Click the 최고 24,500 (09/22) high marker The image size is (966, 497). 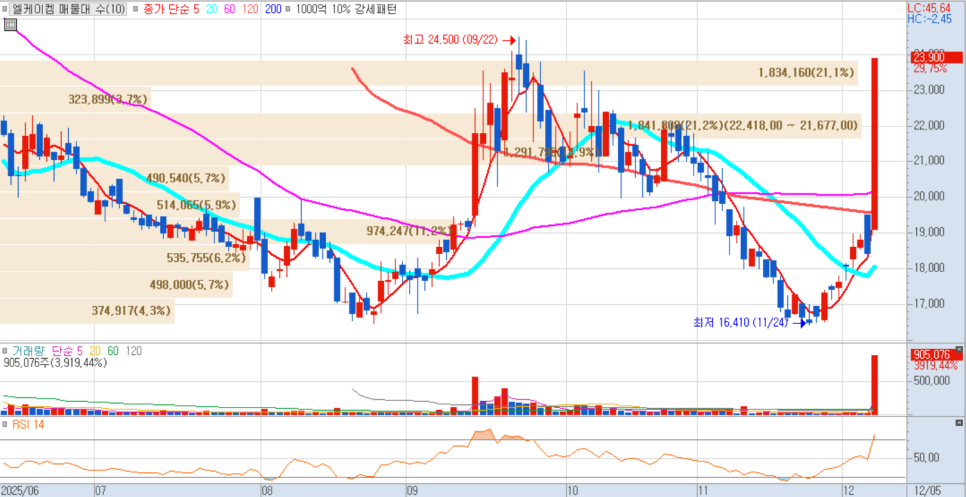point(459,41)
